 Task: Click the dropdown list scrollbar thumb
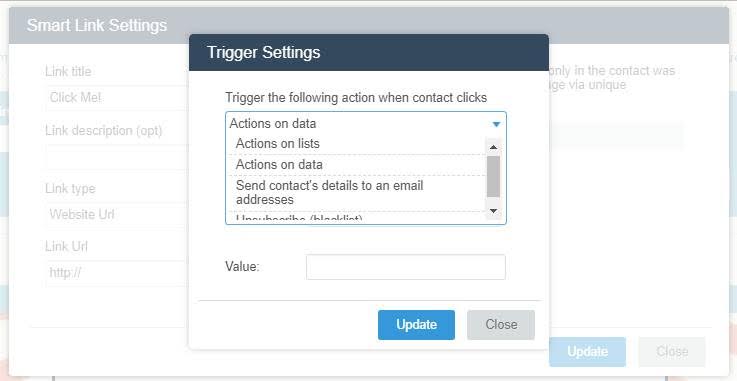pyautogui.click(x=494, y=176)
